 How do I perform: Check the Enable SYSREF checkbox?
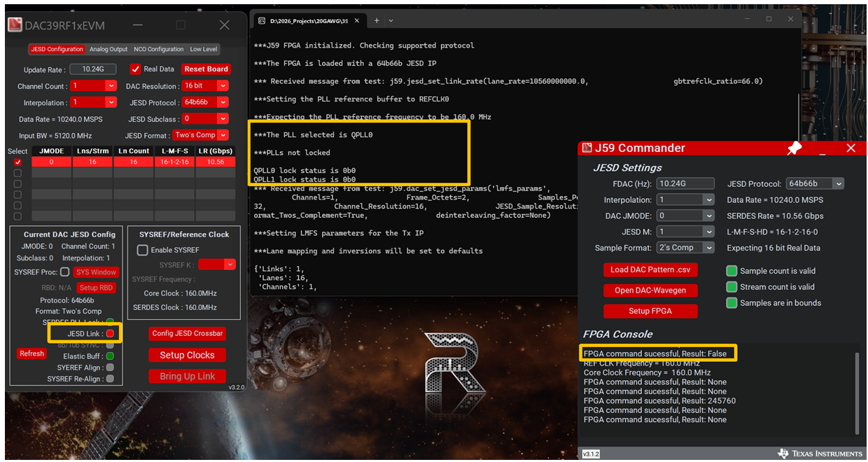143,250
